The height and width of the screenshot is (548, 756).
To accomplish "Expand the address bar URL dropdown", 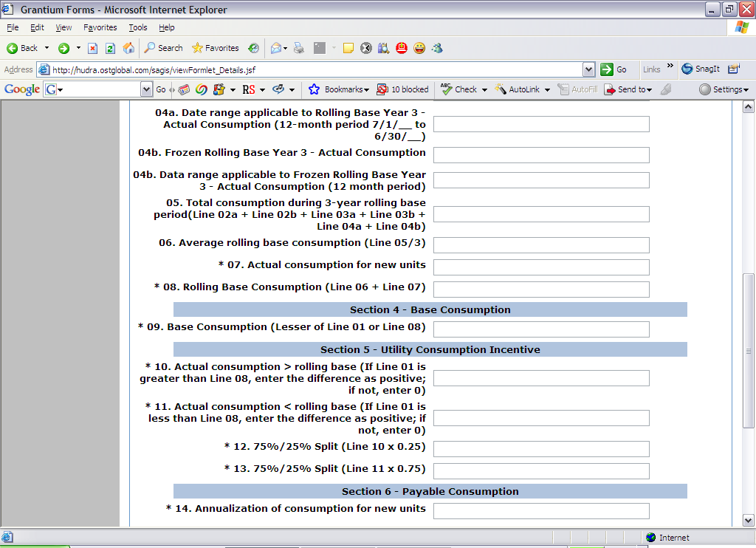I will click(x=588, y=69).
